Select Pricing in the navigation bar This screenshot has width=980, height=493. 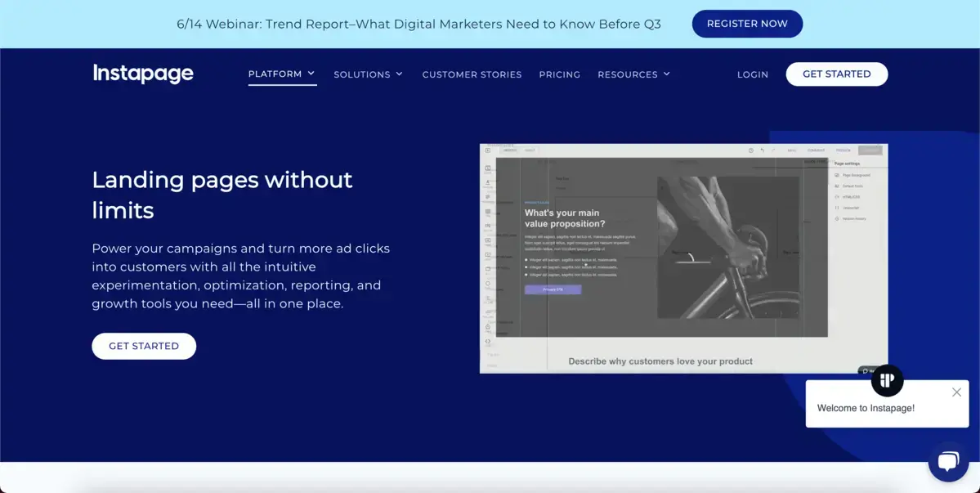[x=559, y=74]
